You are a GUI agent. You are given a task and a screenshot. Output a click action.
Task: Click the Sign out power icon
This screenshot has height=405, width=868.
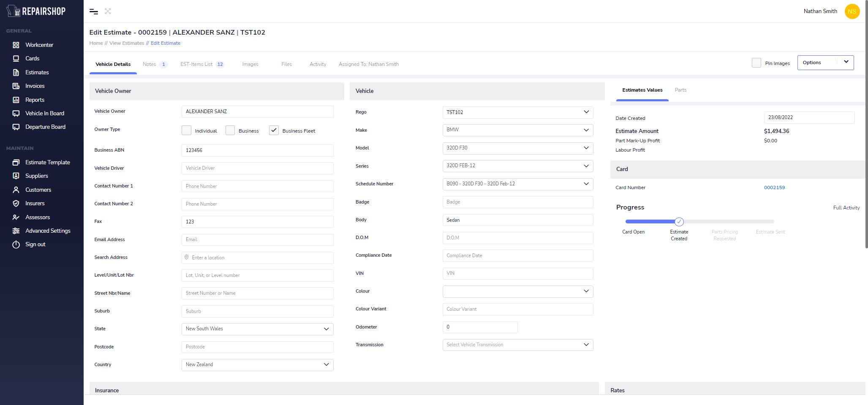[x=16, y=244]
